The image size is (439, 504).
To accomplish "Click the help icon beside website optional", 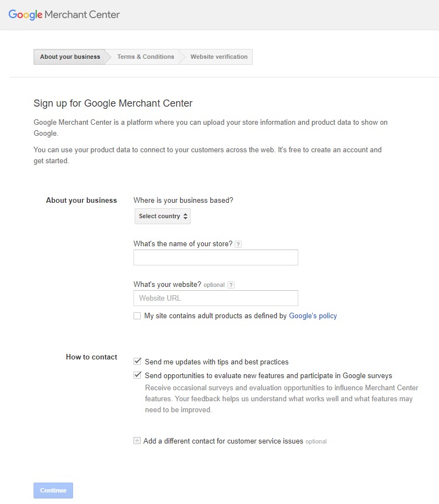I will tap(231, 285).
